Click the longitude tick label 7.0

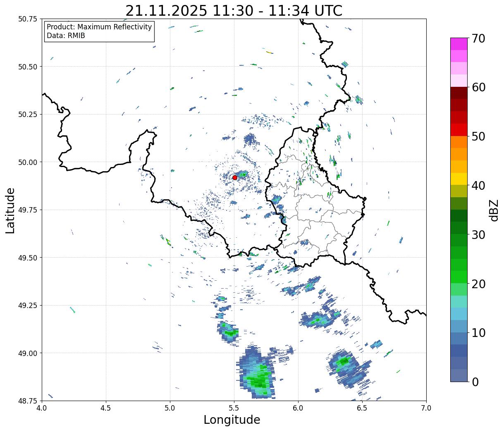click(426, 408)
